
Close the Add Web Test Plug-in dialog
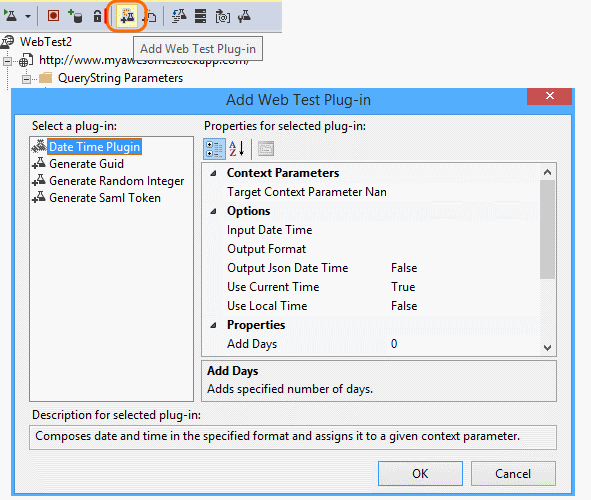[x=550, y=96]
